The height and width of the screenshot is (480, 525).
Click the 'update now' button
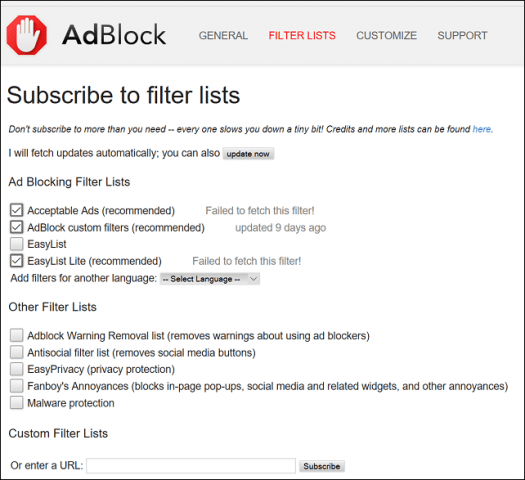[x=248, y=154]
